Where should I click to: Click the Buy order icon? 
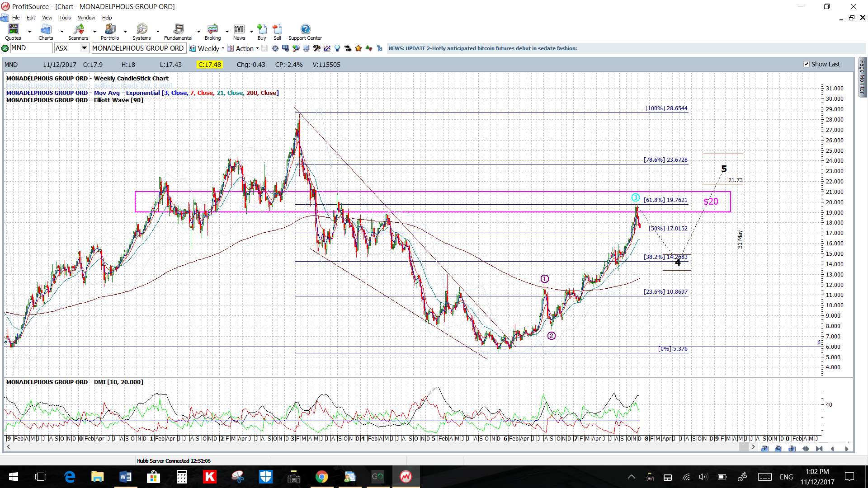coord(262,32)
